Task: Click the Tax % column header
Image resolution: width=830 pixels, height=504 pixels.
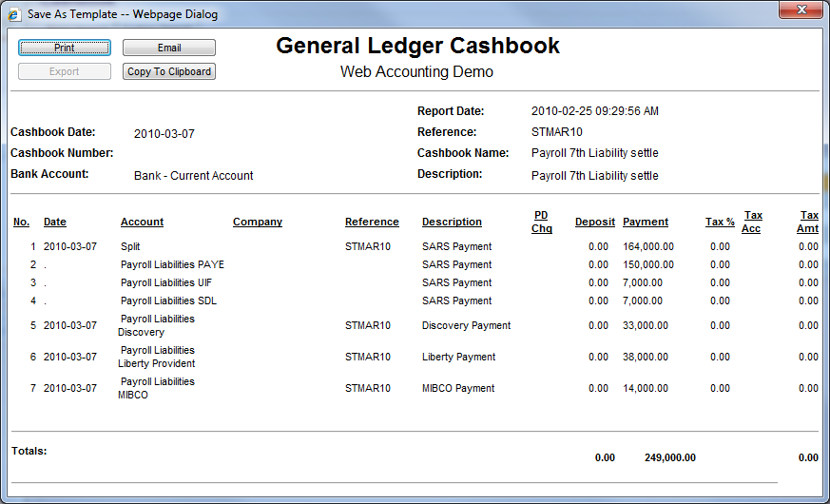Action: coord(720,222)
